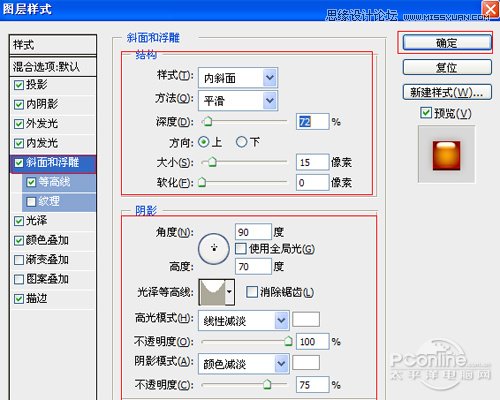Uncheck the 颜色叠加 checkbox

[19, 241]
